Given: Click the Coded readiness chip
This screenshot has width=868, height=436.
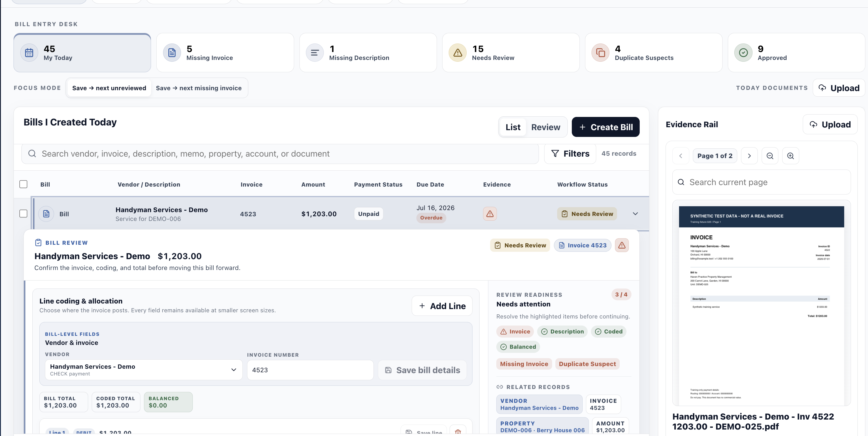Looking at the screenshot, I should 609,331.
